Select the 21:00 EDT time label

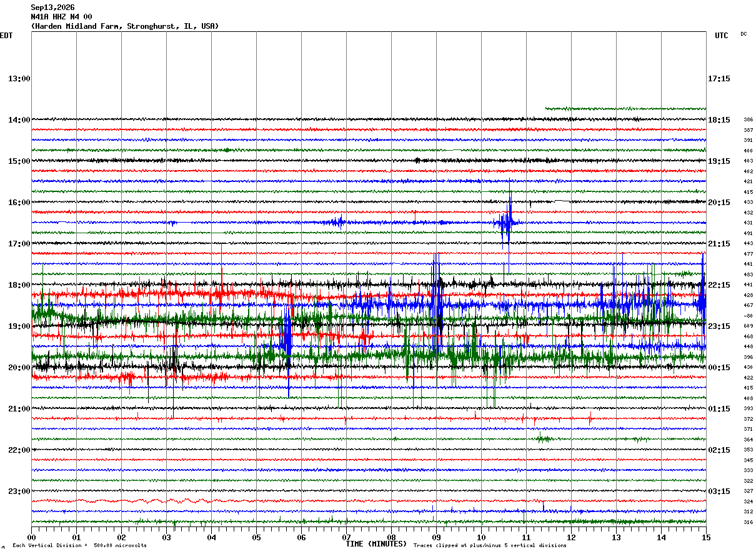(19, 409)
